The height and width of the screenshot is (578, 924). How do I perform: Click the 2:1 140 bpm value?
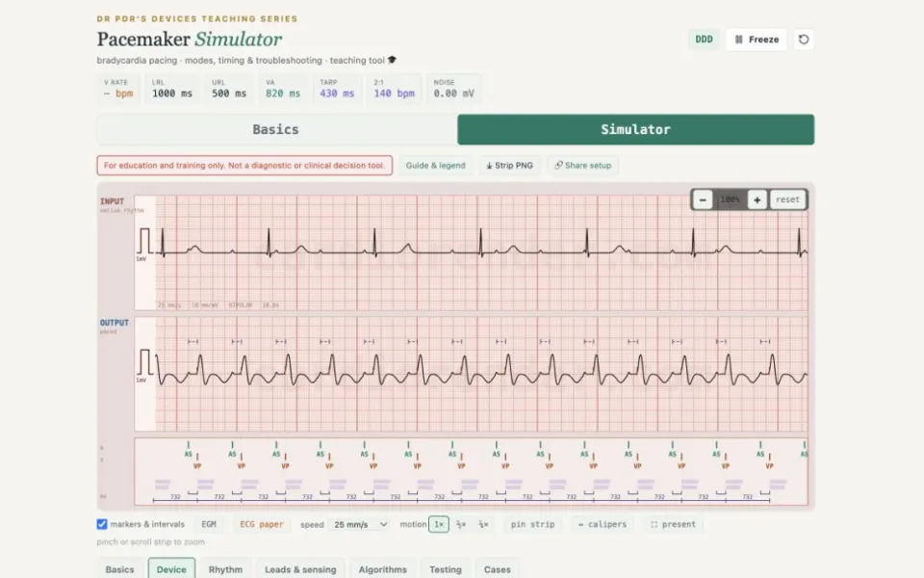coord(394,93)
